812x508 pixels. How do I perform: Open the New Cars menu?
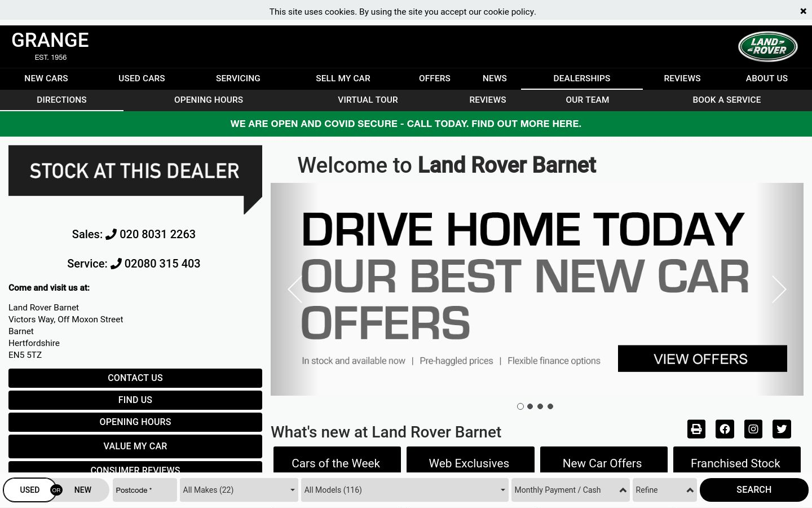[x=46, y=78]
